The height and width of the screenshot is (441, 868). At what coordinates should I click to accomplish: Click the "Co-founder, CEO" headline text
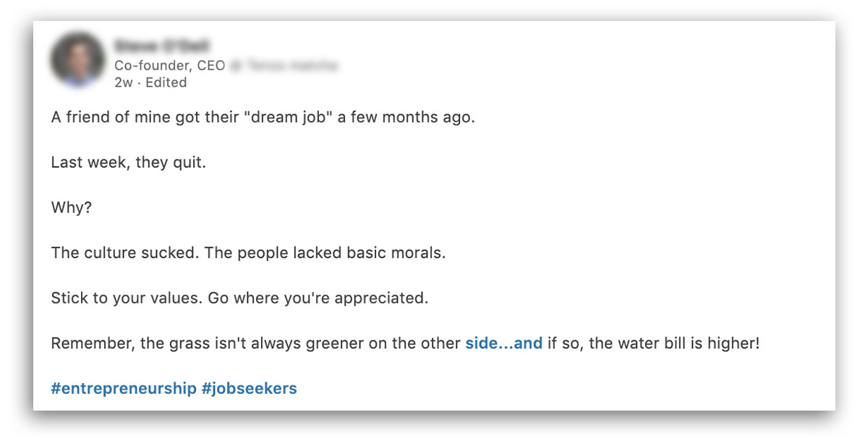click(169, 66)
